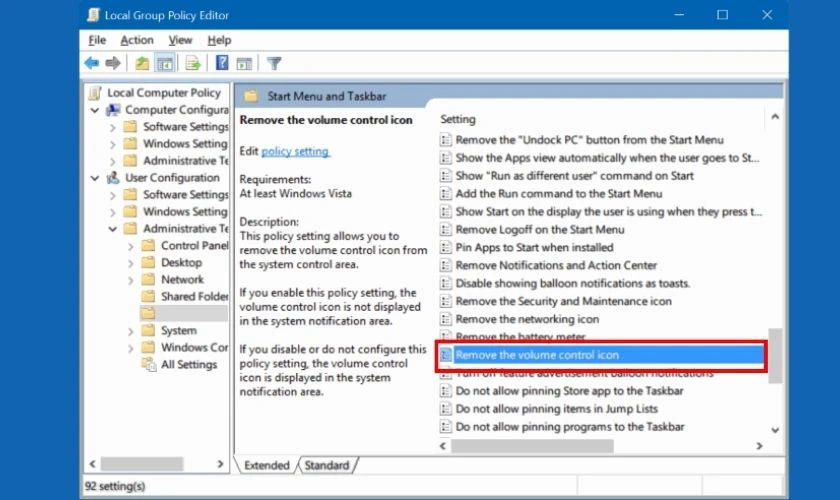The image size is (840, 500).
Task: Click the System folder icon in tree
Action: (x=148, y=330)
